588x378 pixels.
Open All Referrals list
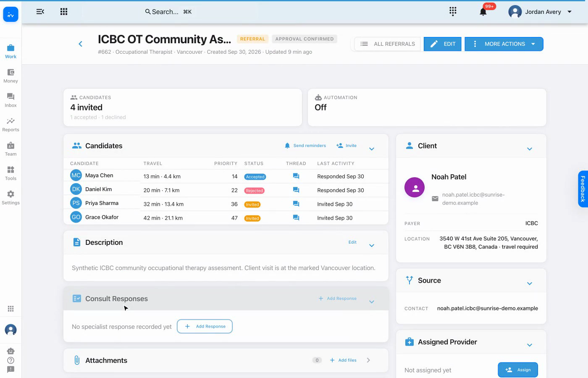pyautogui.click(x=387, y=44)
